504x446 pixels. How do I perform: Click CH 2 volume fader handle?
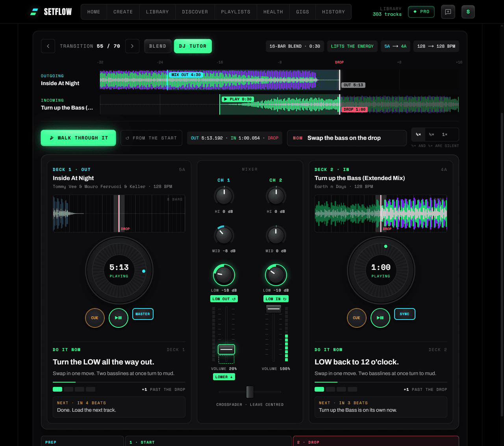[274, 309]
